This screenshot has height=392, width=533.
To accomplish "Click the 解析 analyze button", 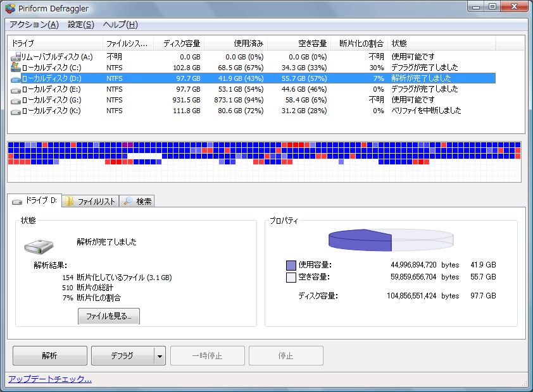I will (x=50, y=356).
